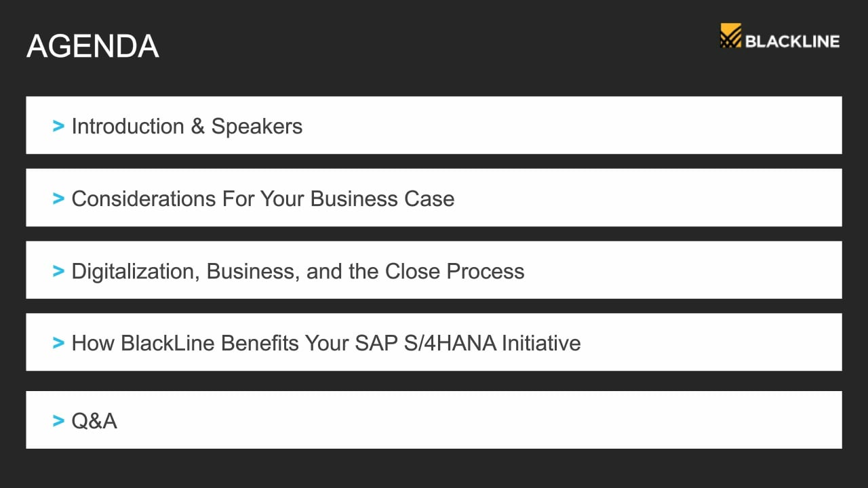Click the words Close Process in the third item

(455, 271)
